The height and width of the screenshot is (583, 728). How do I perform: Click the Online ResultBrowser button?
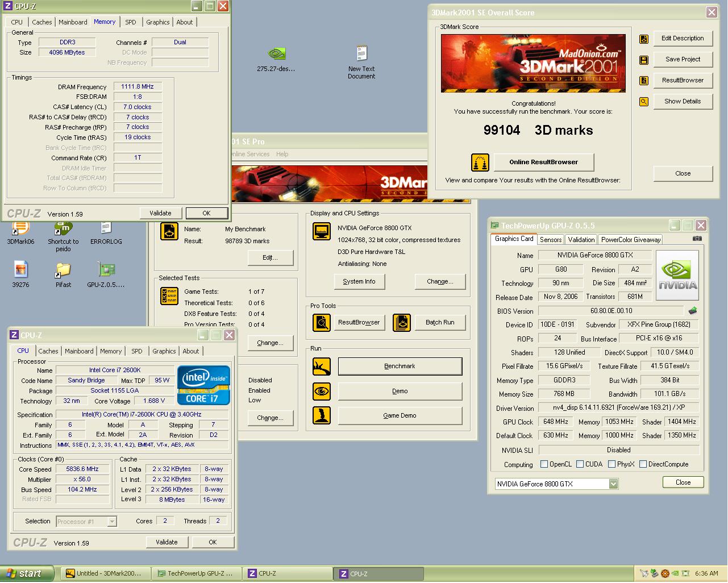[x=544, y=163]
